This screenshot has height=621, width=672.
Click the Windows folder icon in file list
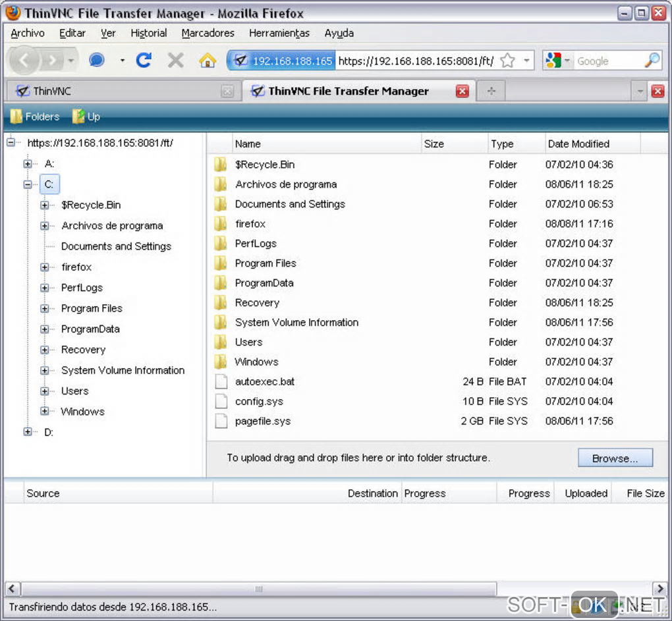pyautogui.click(x=220, y=362)
